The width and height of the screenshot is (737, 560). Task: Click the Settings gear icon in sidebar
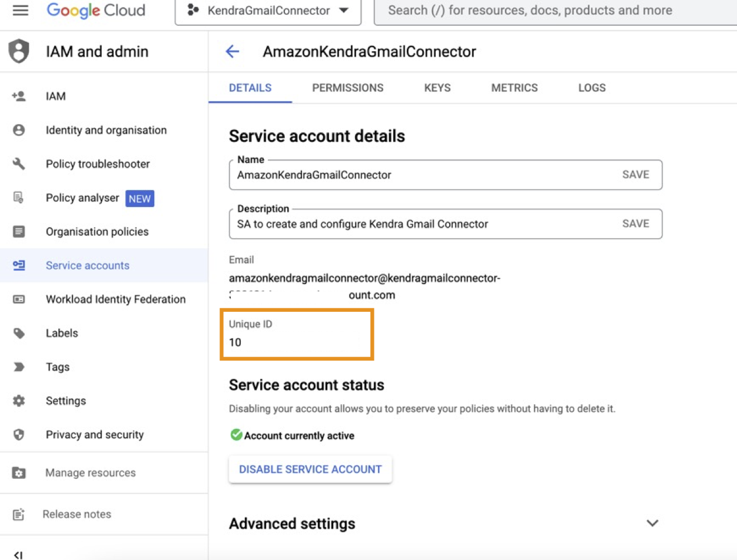pos(19,401)
